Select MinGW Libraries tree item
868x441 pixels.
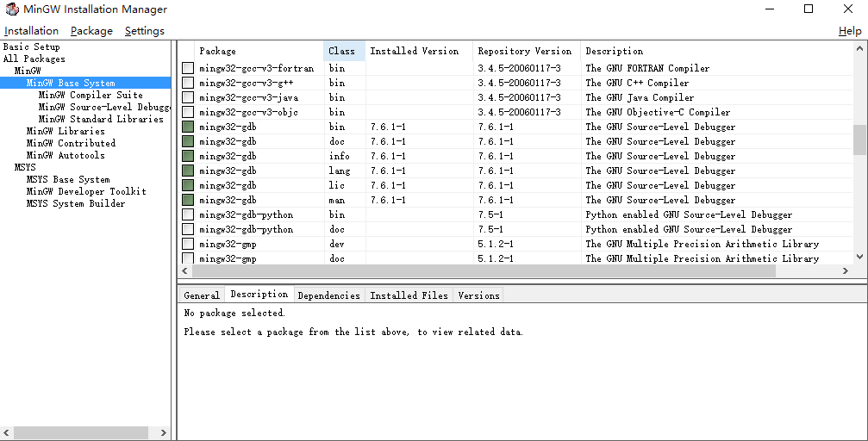point(66,131)
